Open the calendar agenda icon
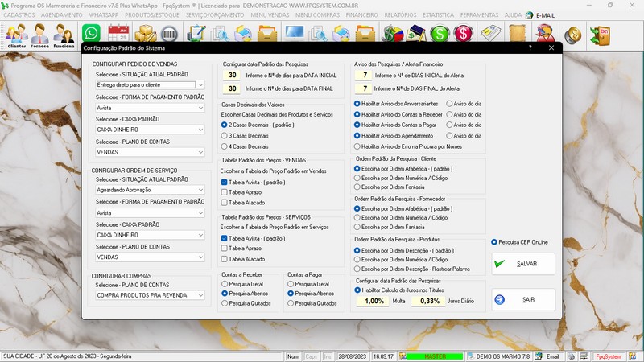Viewport: 644px width, 362px height. click(118, 33)
